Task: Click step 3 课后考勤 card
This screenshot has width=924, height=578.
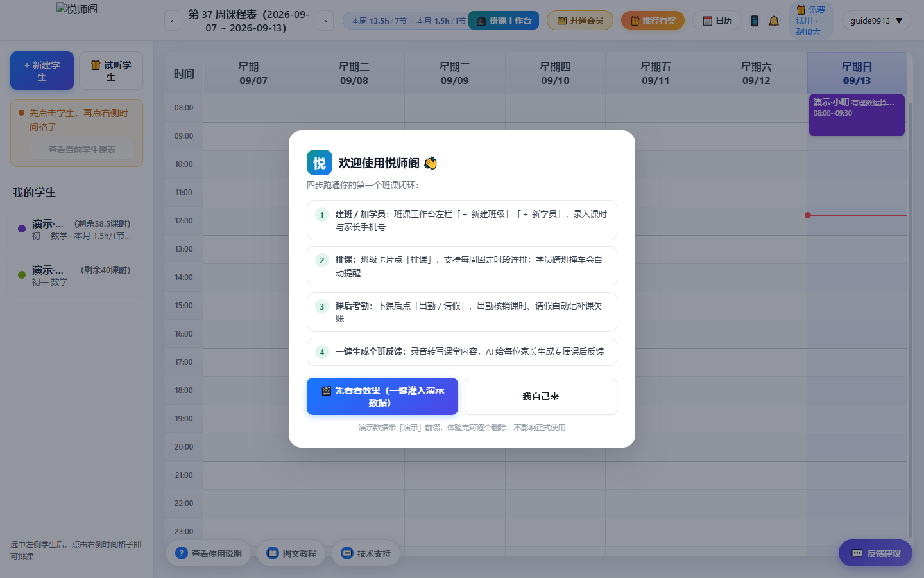Action: [462, 312]
